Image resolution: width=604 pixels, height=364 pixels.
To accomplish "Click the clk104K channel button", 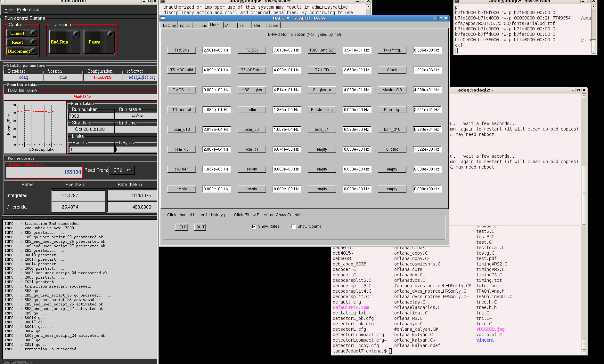I will (x=182, y=169).
